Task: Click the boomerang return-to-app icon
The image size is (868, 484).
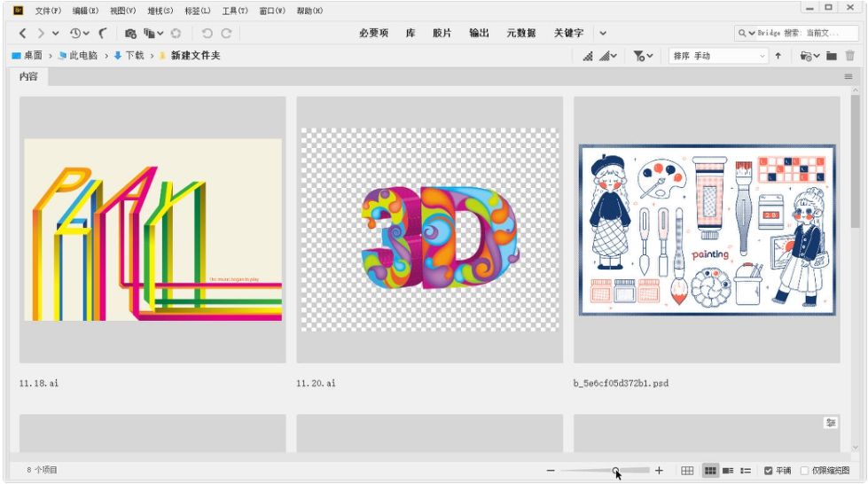Action: (104, 33)
